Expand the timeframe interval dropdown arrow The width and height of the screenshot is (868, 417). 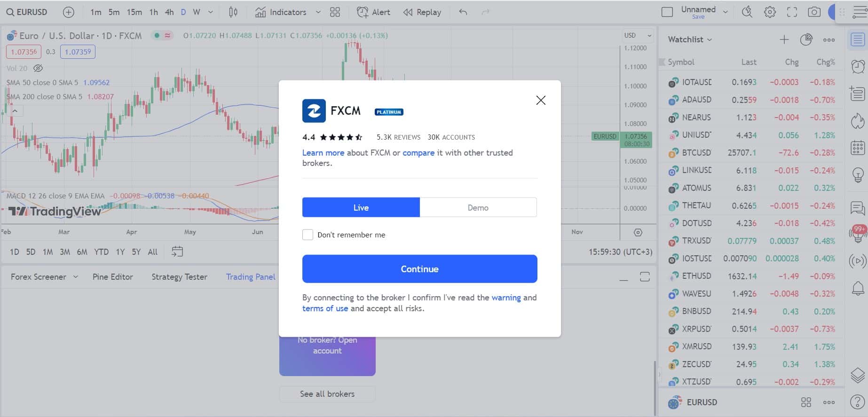point(210,12)
